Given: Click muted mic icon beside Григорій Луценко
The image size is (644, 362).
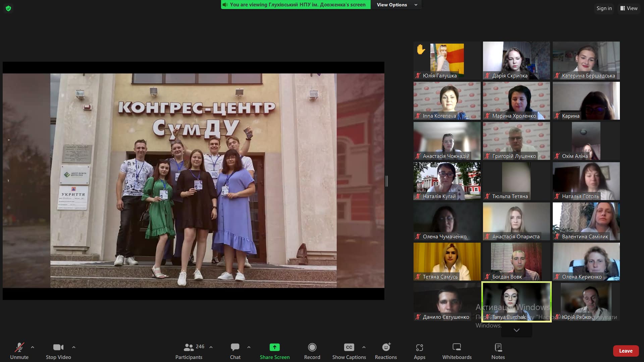Looking at the screenshot, I should point(487,156).
